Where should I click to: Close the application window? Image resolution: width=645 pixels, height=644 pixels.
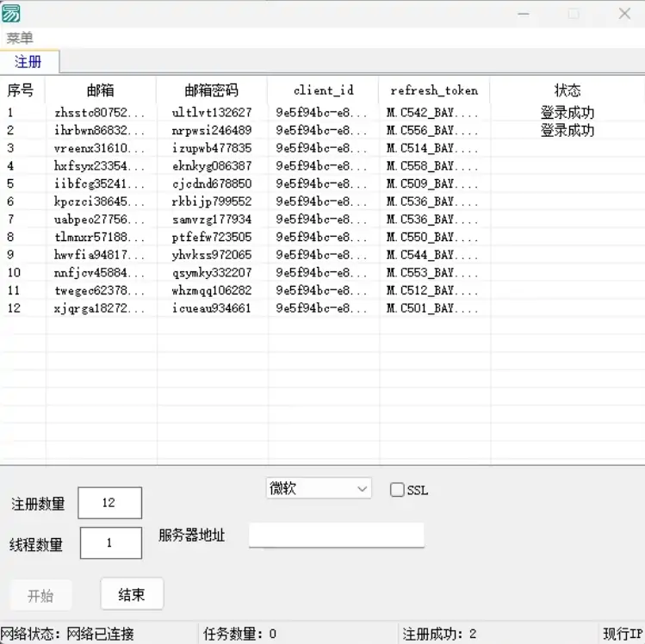(x=624, y=14)
